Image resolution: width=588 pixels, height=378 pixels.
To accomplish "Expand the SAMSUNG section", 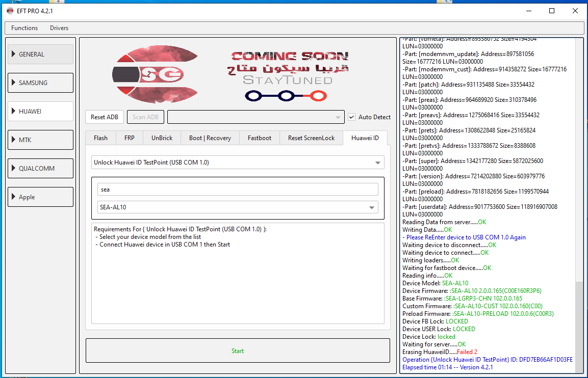I will point(40,83).
